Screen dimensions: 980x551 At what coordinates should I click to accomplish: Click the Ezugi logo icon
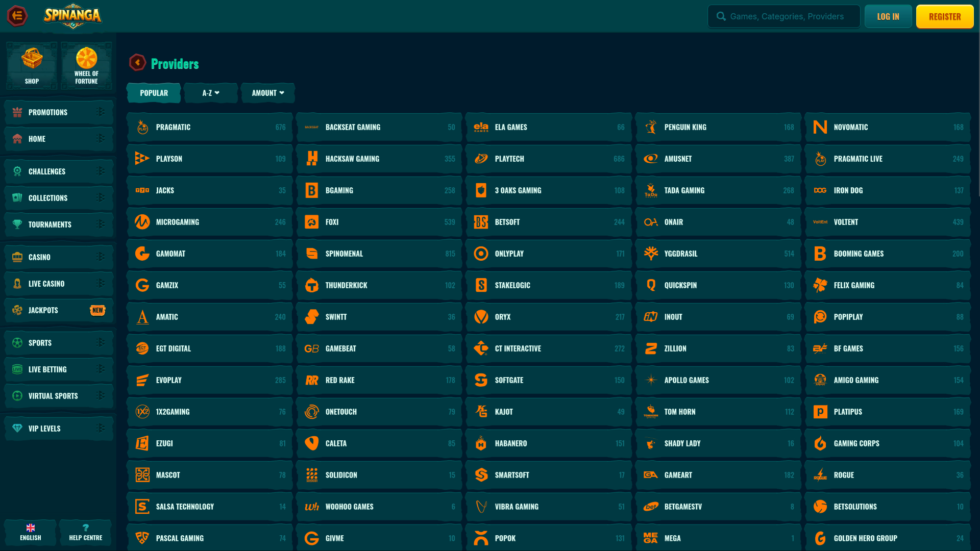click(x=142, y=443)
